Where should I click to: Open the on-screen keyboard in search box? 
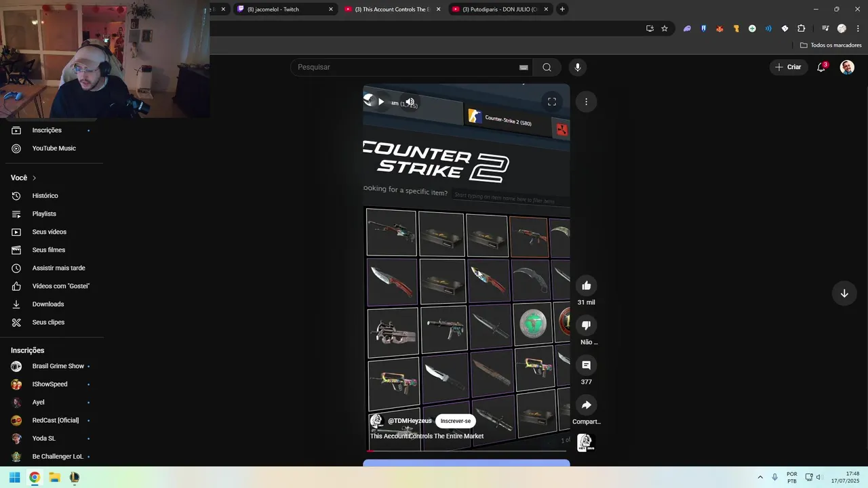point(524,67)
